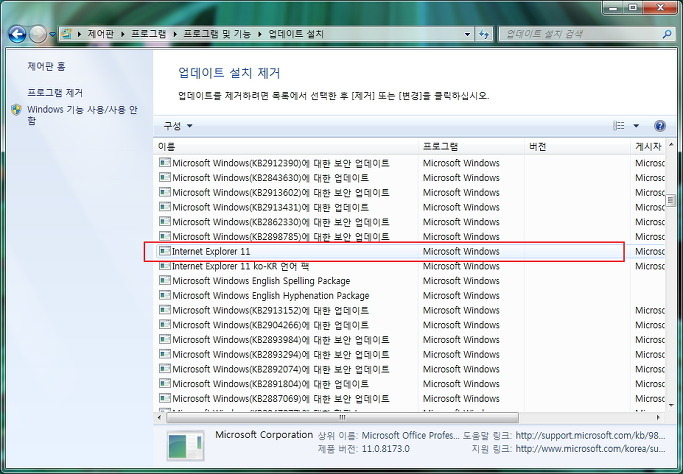
Task: Click icon of KB2893984 update
Action: pyautogui.click(x=164, y=339)
